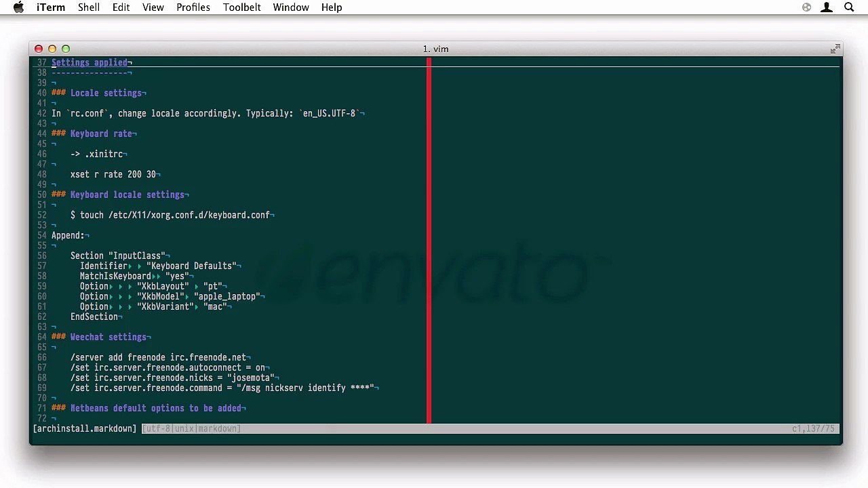The image size is (868, 488).
Task: Click the freenode.autoconnect setting line
Action: [x=168, y=367]
